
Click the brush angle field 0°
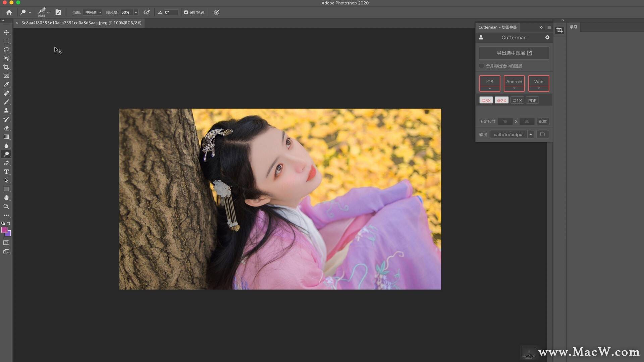[x=171, y=12]
